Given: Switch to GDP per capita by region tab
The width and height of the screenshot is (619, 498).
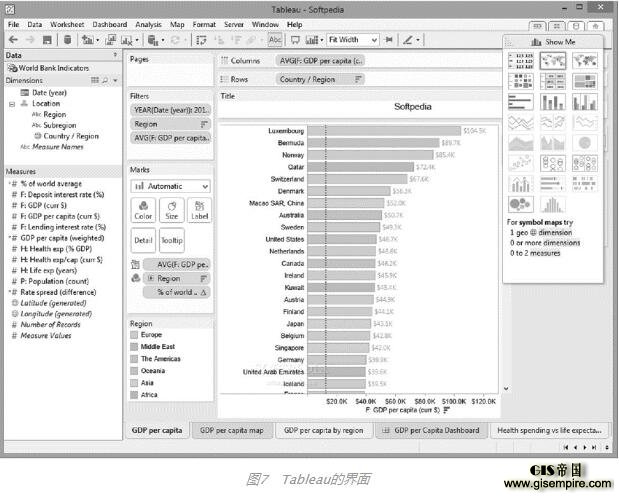Looking at the screenshot, I should click(x=323, y=430).
